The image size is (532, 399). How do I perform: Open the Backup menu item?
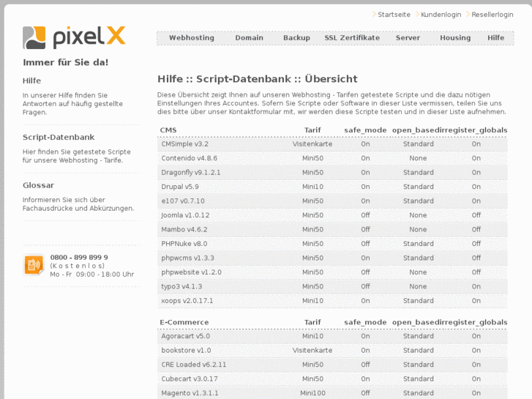296,37
